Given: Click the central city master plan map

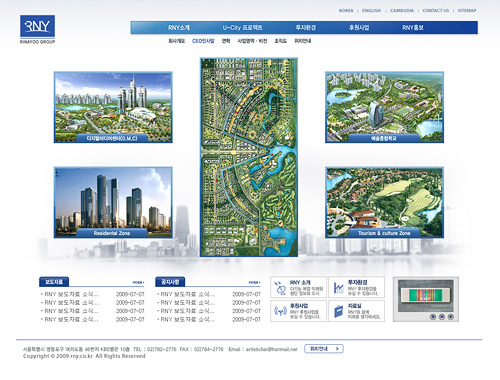Looking at the screenshot, I should (249, 157).
